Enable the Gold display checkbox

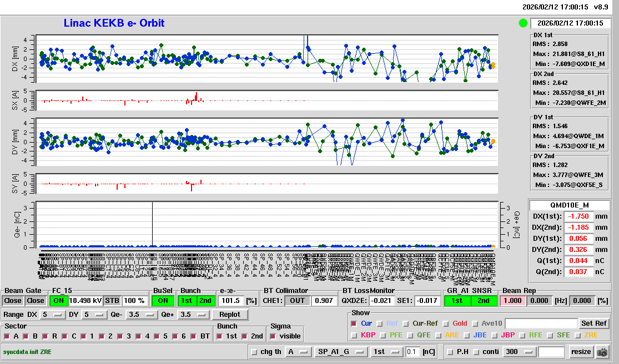[x=445, y=323]
